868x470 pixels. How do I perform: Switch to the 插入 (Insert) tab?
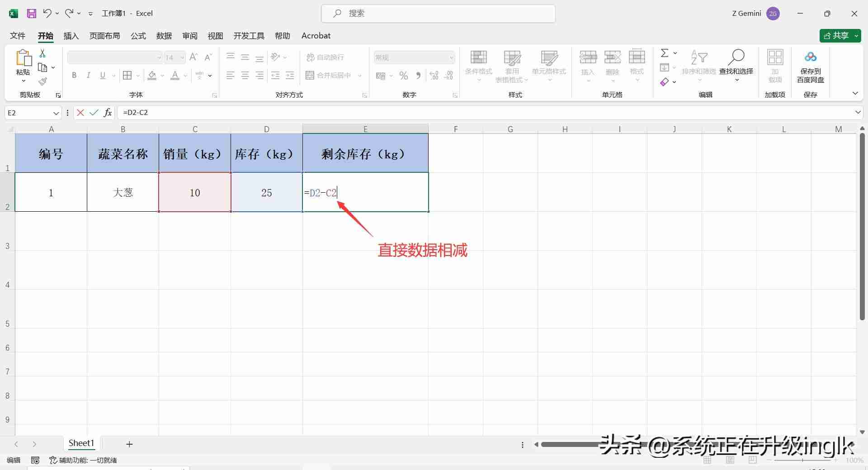click(x=71, y=36)
